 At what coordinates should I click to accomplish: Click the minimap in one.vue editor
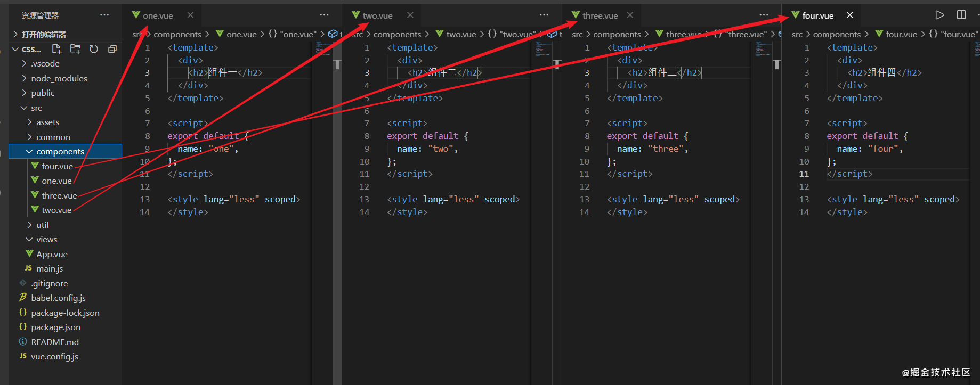click(322, 49)
